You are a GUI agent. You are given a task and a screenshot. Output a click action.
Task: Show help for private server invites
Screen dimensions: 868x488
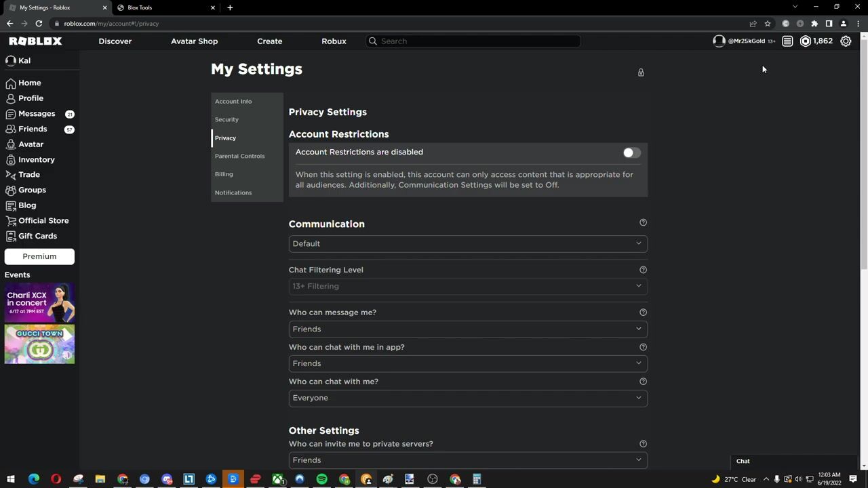coord(643,444)
